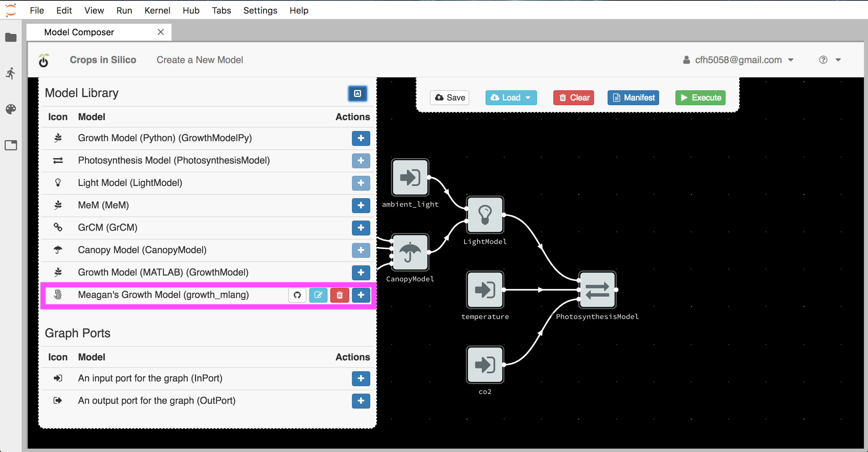The image size is (868, 452).
Task: Open the Edit menu
Action: pos(64,11)
